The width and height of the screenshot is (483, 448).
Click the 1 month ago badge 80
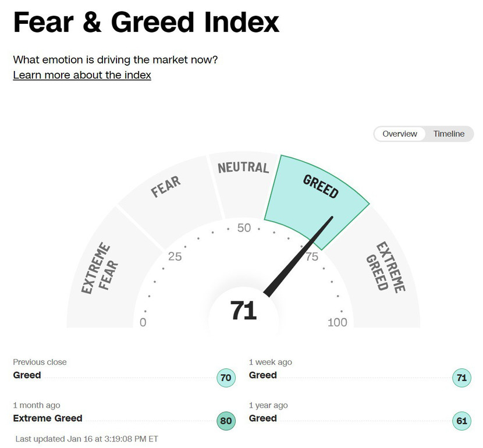(226, 421)
